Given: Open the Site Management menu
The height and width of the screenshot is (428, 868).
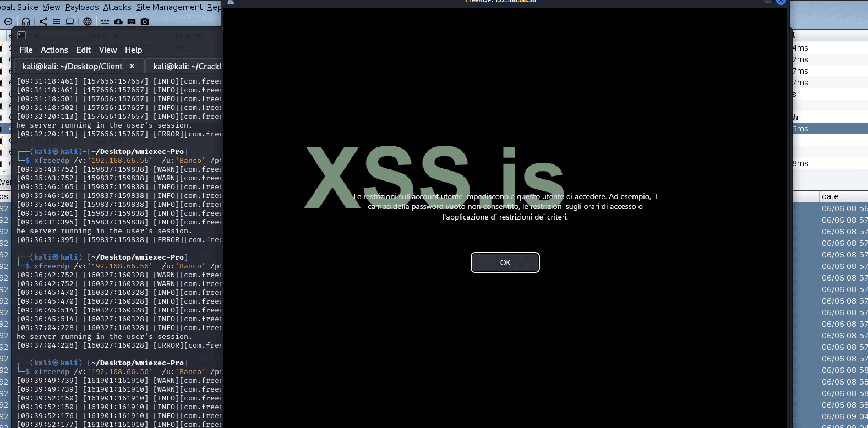Looking at the screenshot, I should click(x=169, y=7).
